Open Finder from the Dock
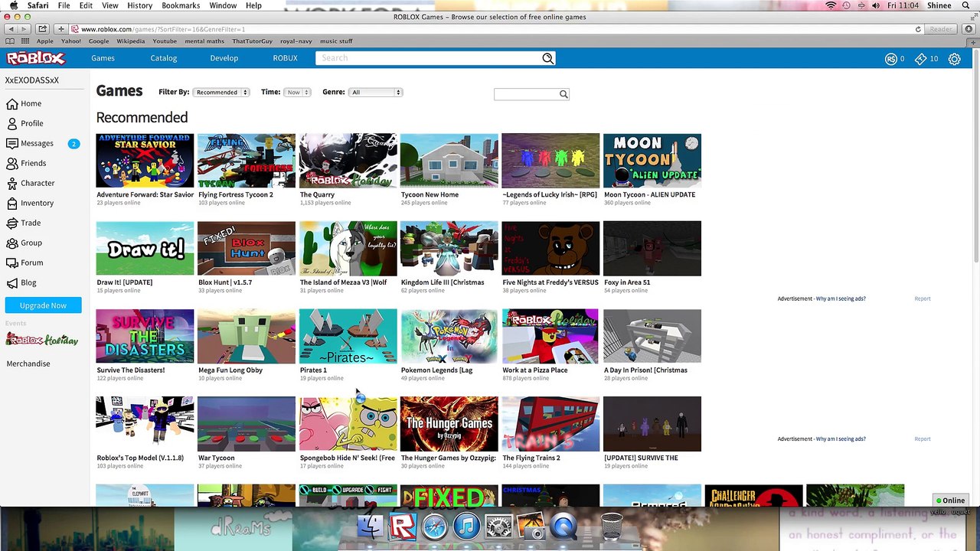 [x=371, y=527]
